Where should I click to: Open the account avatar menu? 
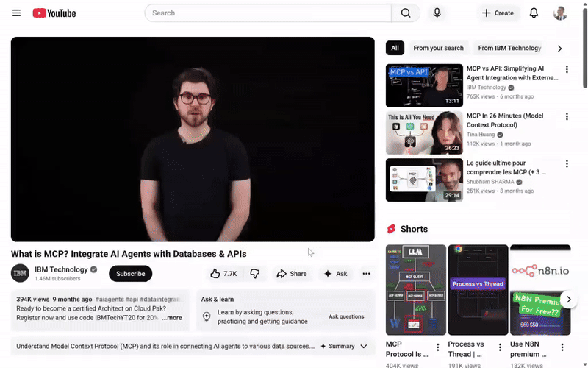[x=560, y=13]
